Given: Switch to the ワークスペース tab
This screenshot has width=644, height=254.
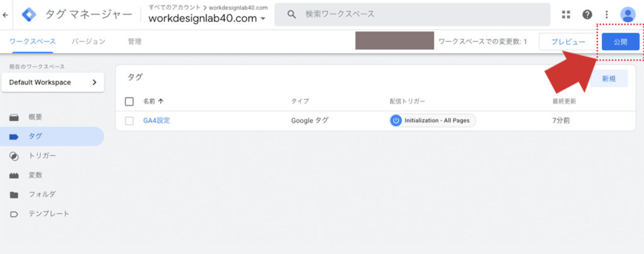Looking at the screenshot, I should click(33, 41).
